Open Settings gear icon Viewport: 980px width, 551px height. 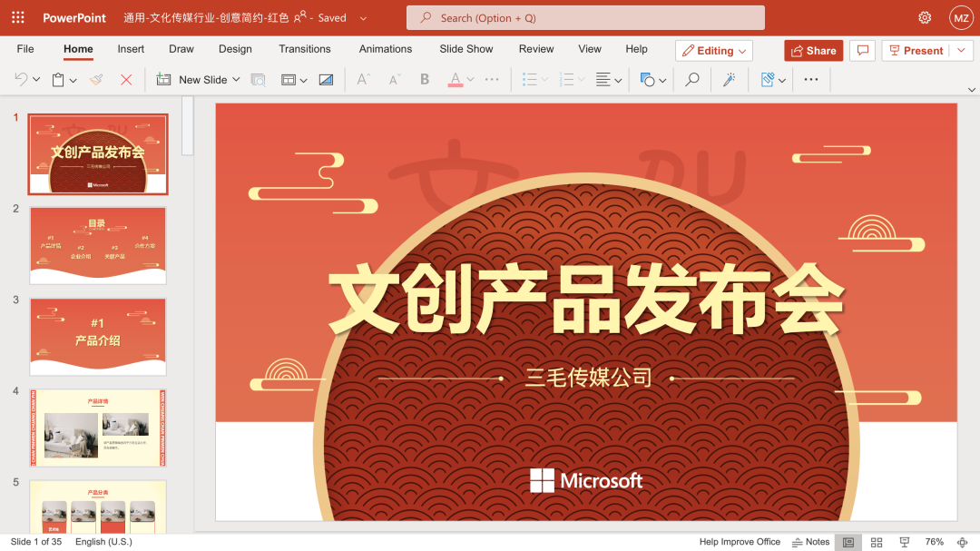point(925,17)
